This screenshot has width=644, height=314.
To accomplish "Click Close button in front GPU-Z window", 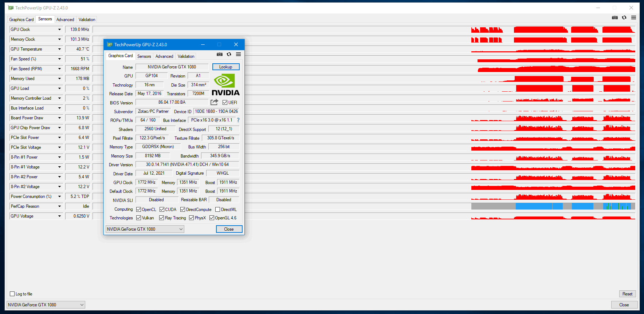I will (x=229, y=229).
